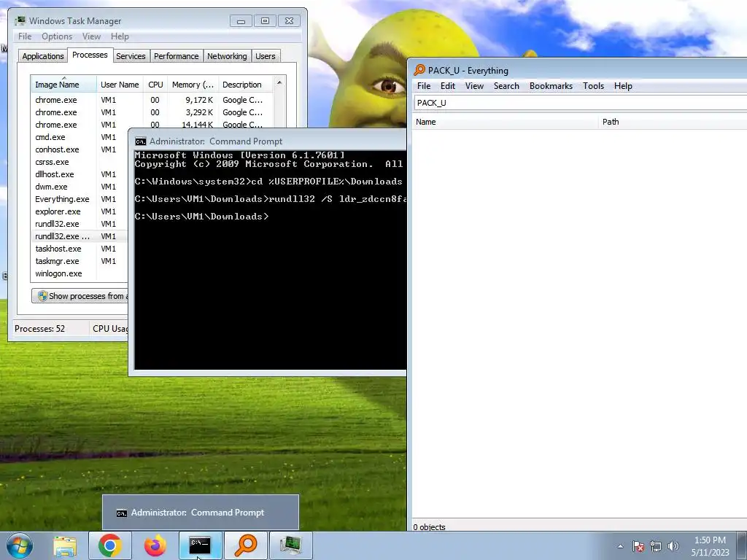
Task: Switch to the Performance tab
Action: click(x=177, y=56)
